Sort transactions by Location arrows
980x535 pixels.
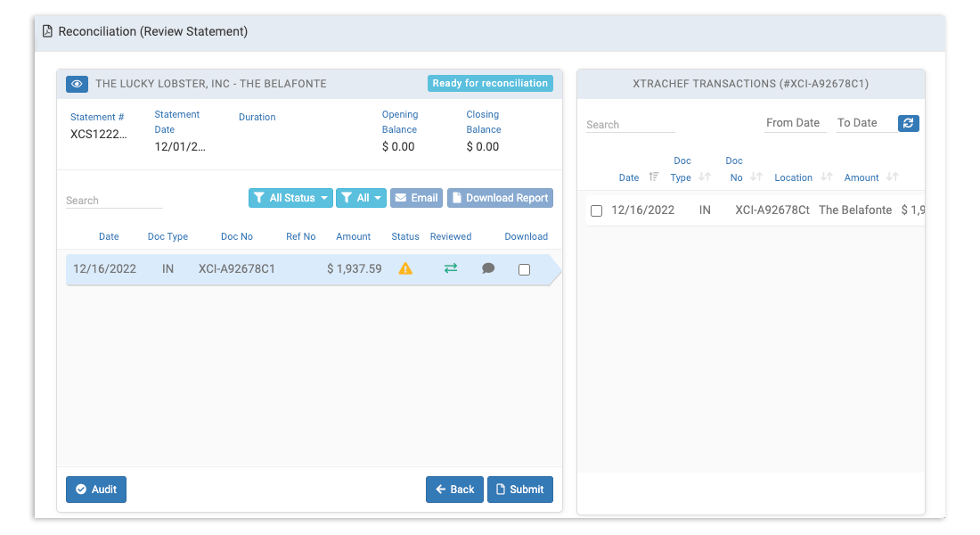tap(825, 177)
